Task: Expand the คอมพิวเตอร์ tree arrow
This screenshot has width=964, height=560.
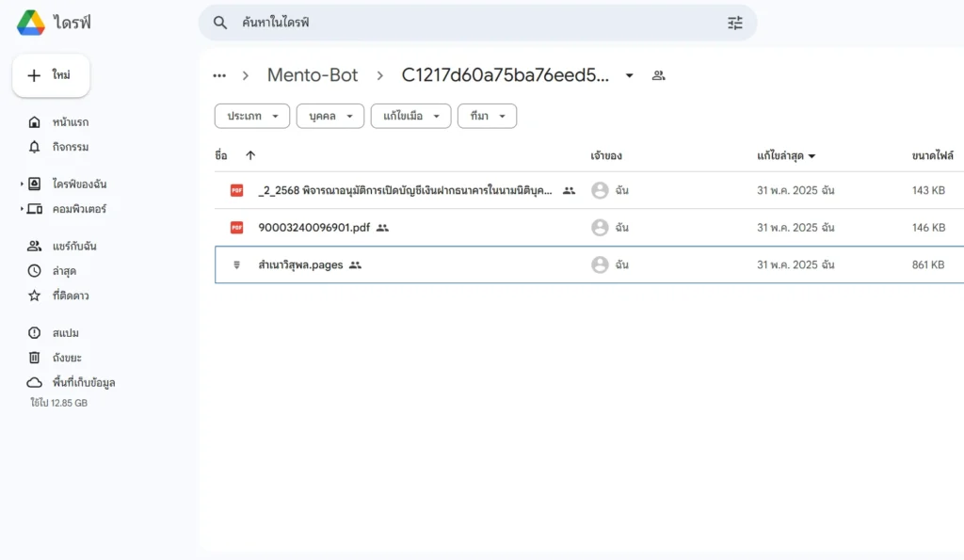Action: [x=22, y=209]
